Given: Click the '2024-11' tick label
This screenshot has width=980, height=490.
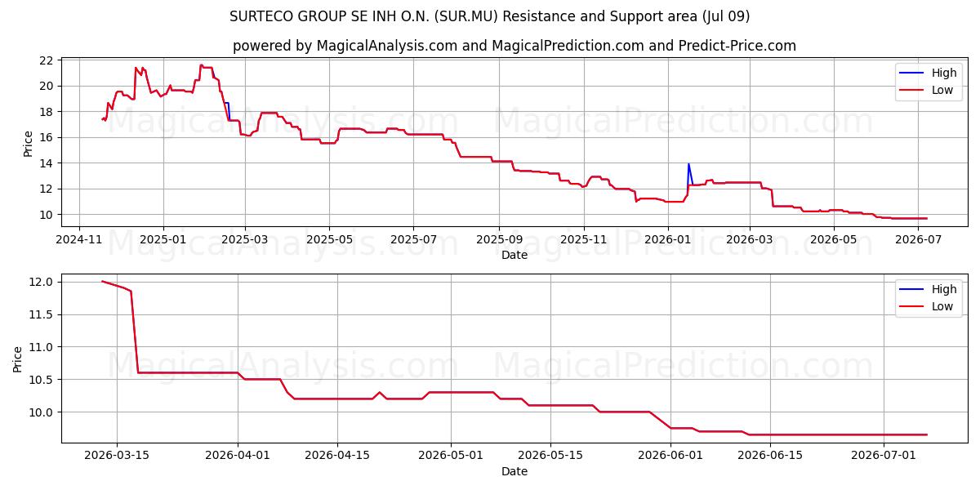Looking at the screenshot, I should pos(79,240).
